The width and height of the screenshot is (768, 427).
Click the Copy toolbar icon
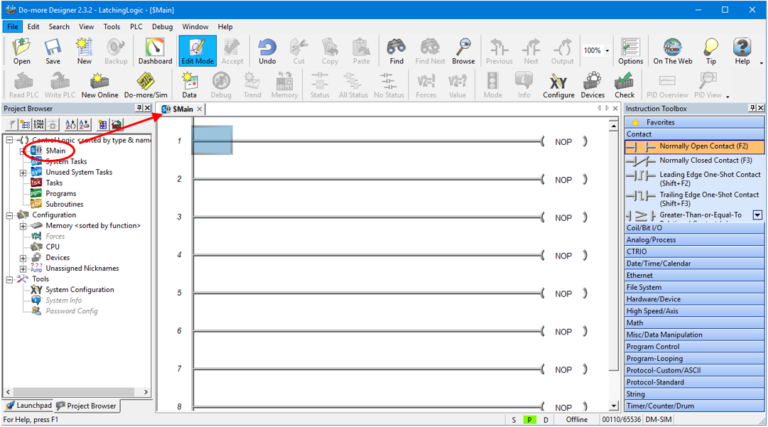pos(330,51)
